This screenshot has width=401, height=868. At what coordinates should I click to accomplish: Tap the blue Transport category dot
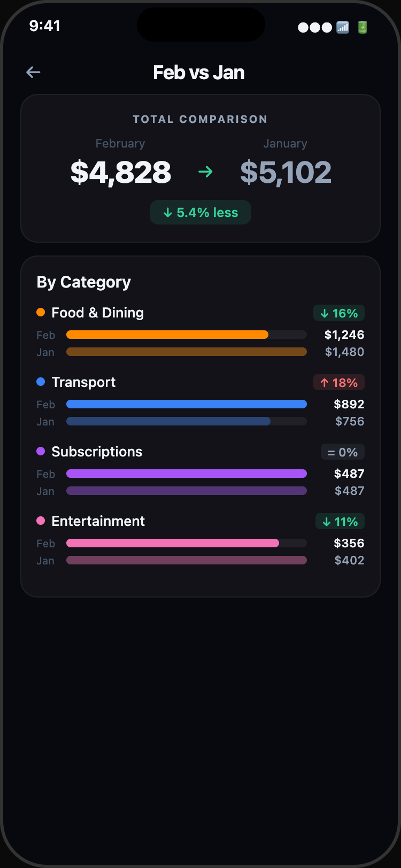(41, 382)
